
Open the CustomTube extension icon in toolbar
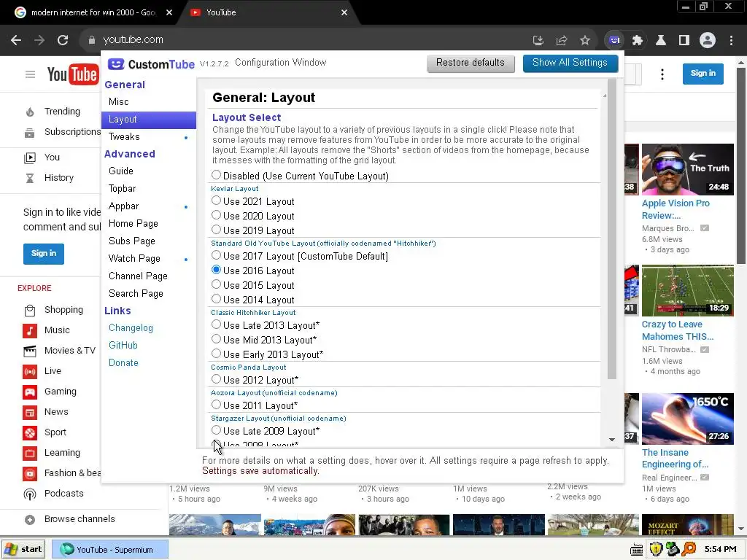pyautogui.click(x=614, y=41)
